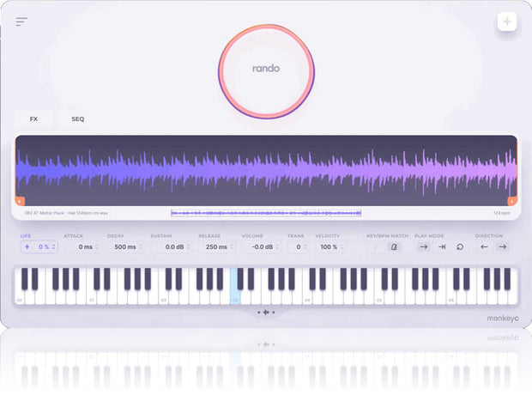Click the main waveform display
The height and width of the screenshot is (395, 532).
[266, 170]
